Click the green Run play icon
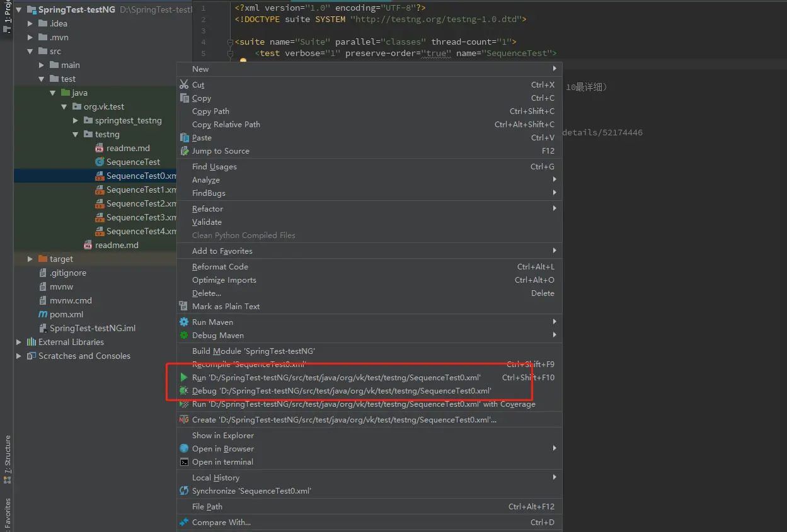 184,377
